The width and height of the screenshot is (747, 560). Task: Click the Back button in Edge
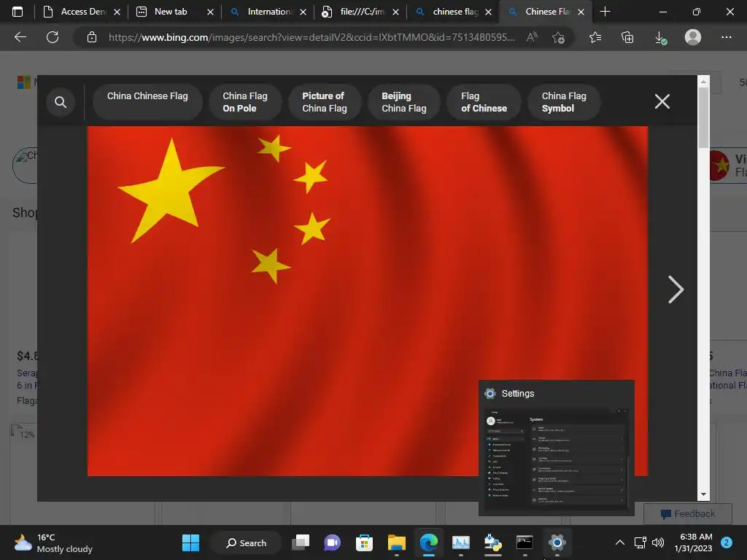(20, 37)
